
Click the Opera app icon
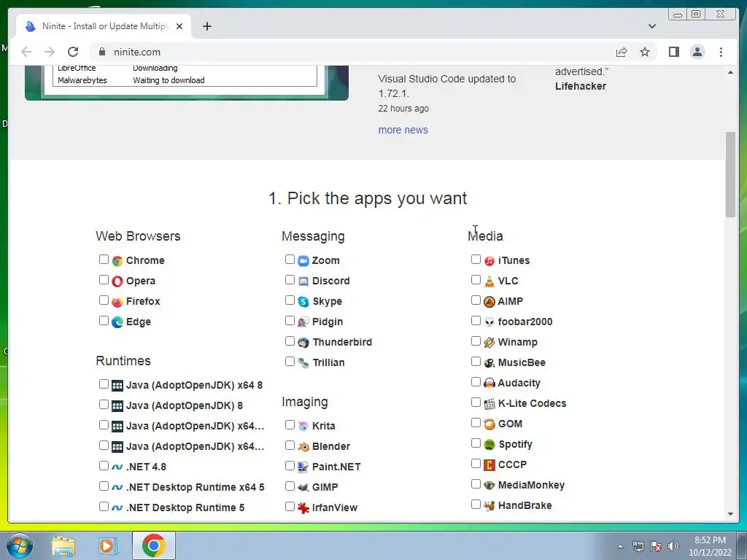click(117, 281)
